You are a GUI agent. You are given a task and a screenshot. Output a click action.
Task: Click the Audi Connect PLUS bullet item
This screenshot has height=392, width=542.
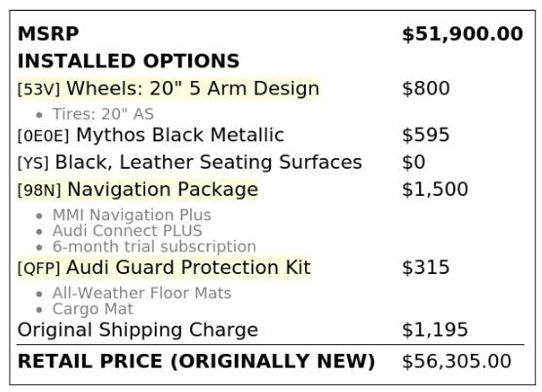(127, 230)
